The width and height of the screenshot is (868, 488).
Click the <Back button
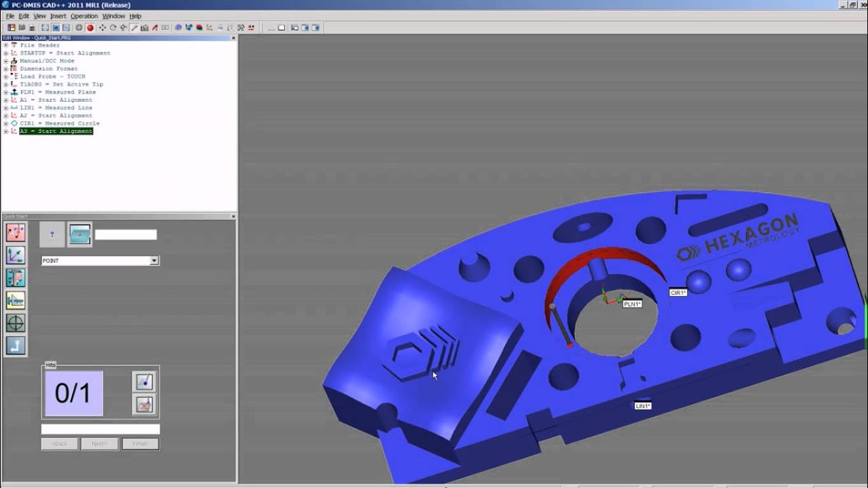(x=60, y=444)
